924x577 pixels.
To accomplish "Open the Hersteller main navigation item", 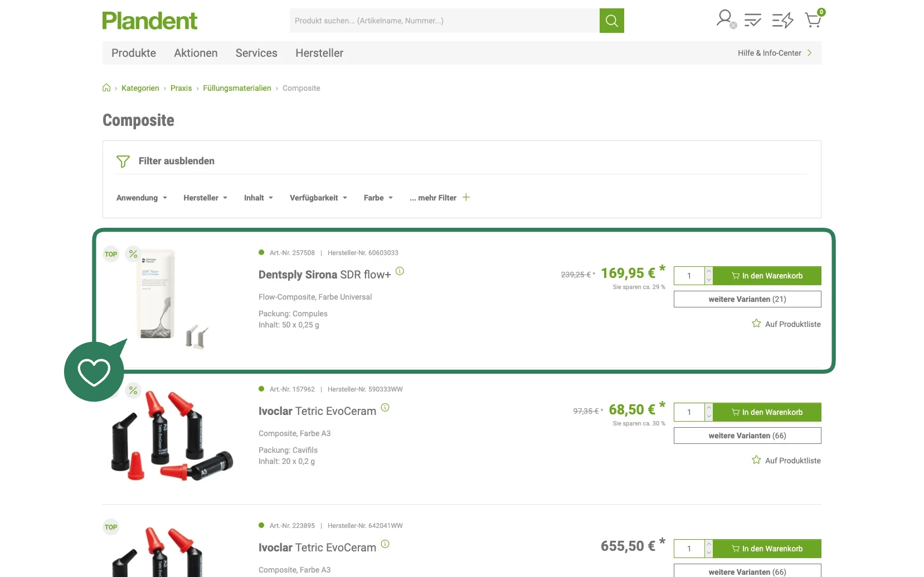I will point(319,53).
